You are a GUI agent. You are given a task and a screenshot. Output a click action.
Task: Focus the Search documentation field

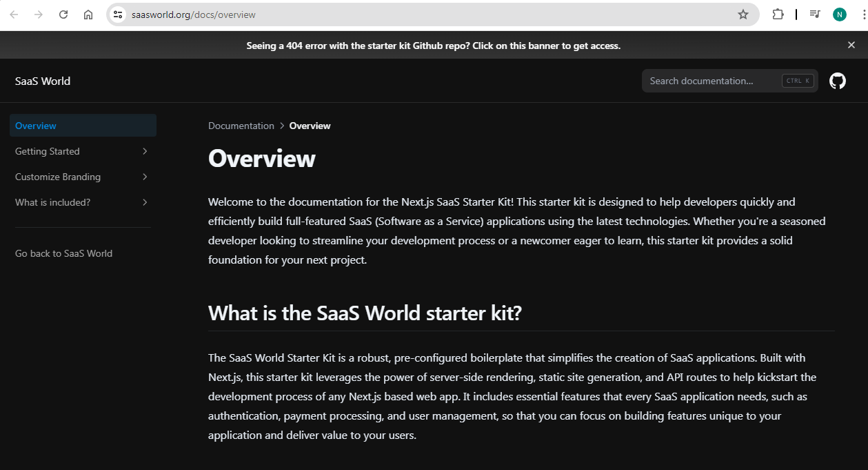pyautogui.click(x=730, y=81)
